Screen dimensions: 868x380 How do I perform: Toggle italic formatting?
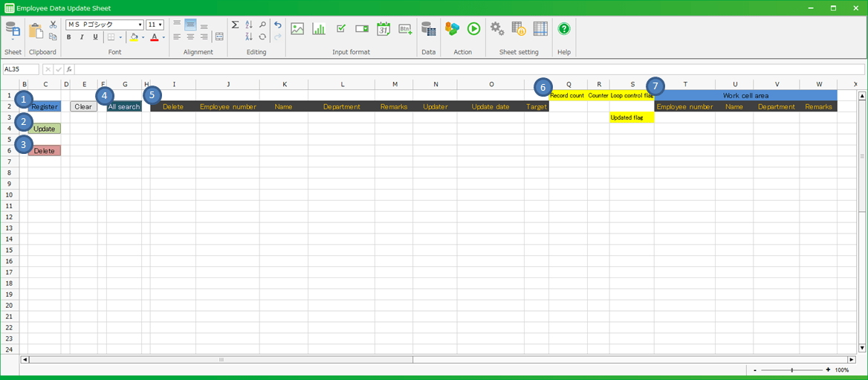pyautogui.click(x=82, y=37)
